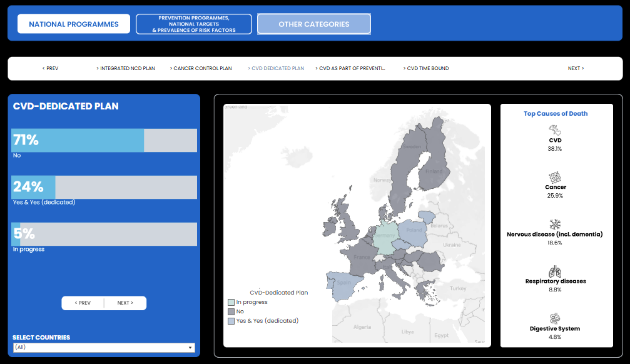Click the Cancer cell icon

point(555,177)
